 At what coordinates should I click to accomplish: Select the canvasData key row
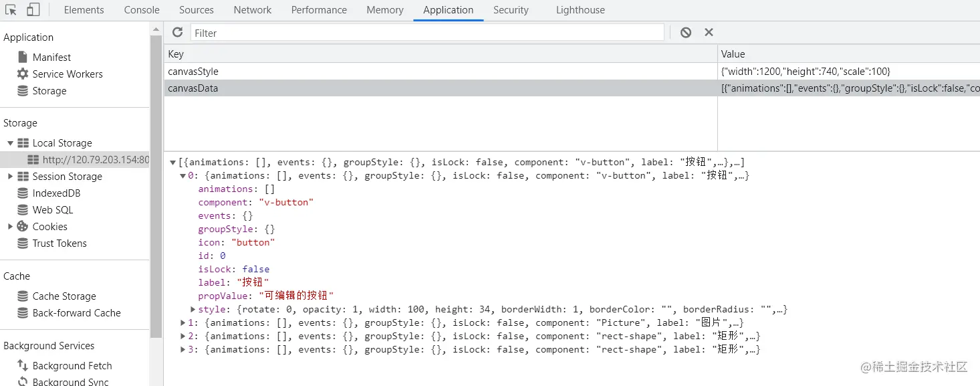click(x=441, y=88)
